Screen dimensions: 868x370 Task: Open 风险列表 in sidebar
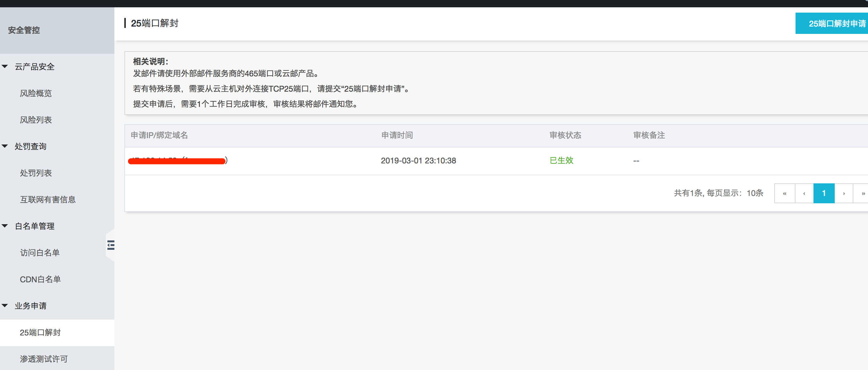pos(36,120)
